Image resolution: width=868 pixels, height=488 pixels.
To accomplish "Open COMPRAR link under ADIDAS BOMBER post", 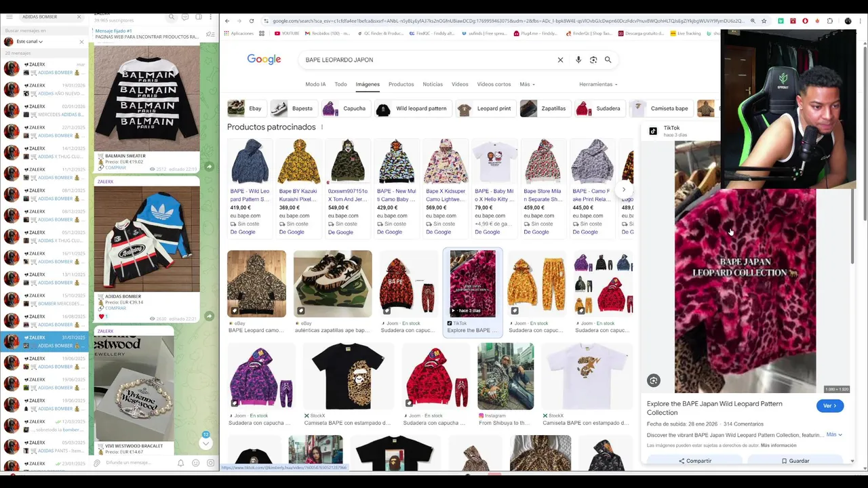I will click(x=115, y=308).
